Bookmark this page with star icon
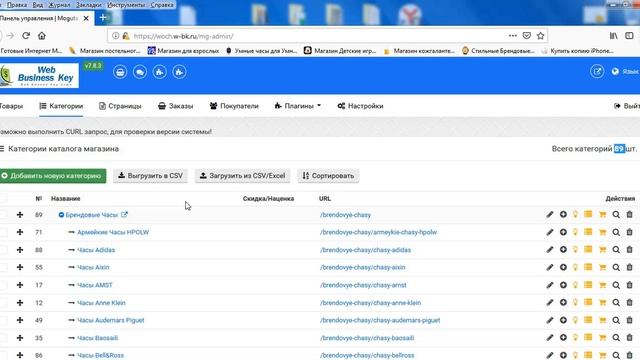This screenshot has width=640, height=360. pos(540,36)
